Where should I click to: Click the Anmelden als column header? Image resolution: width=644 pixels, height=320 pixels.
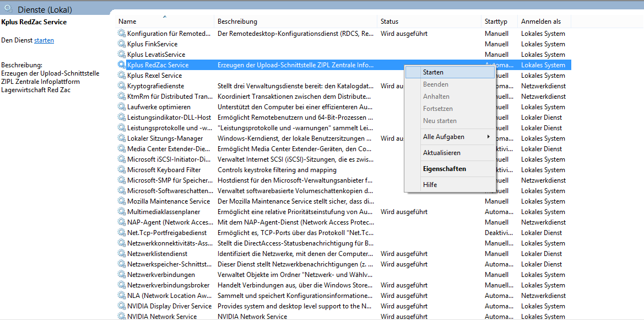pyautogui.click(x=541, y=22)
